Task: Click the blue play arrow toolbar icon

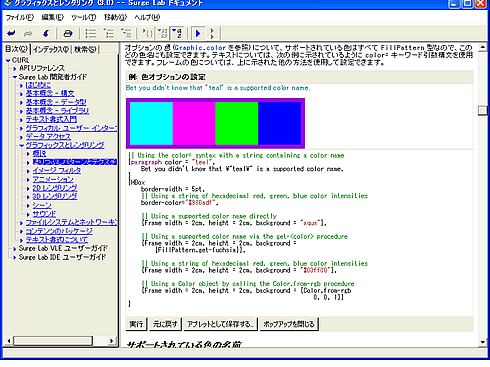Action: tap(198, 33)
